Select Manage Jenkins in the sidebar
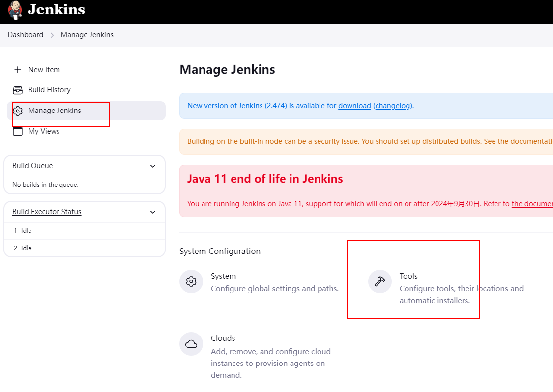The image size is (553, 392). click(86, 111)
